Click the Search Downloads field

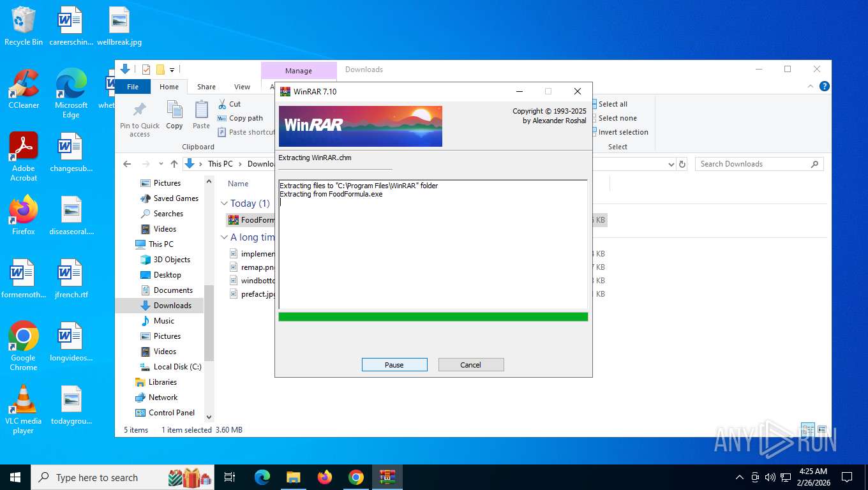tap(759, 164)
